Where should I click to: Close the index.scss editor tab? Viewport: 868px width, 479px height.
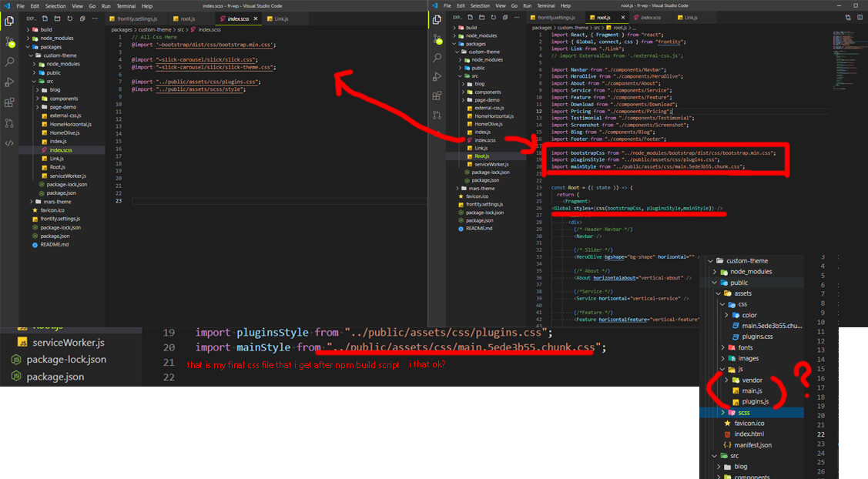pyautogui.click(x=256, y=18)
